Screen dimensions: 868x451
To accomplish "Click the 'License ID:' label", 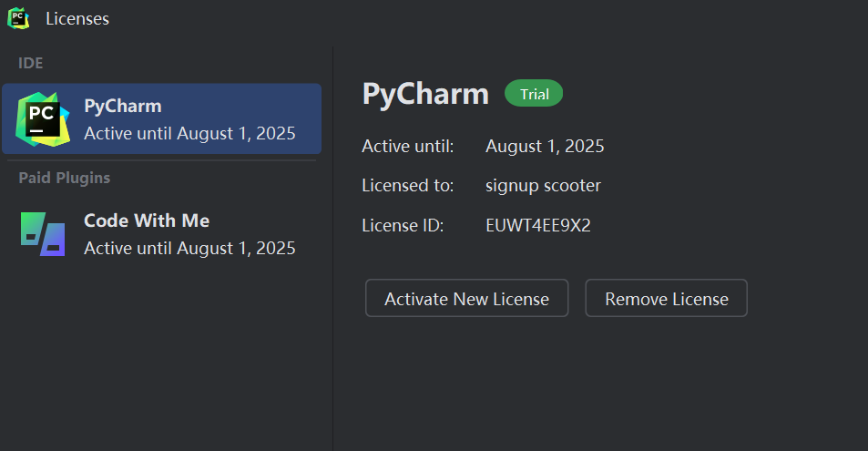I will [403, 226].
